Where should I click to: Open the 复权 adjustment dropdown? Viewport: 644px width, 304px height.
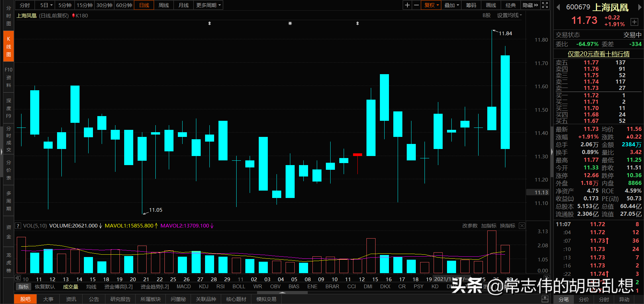point(431,5)
